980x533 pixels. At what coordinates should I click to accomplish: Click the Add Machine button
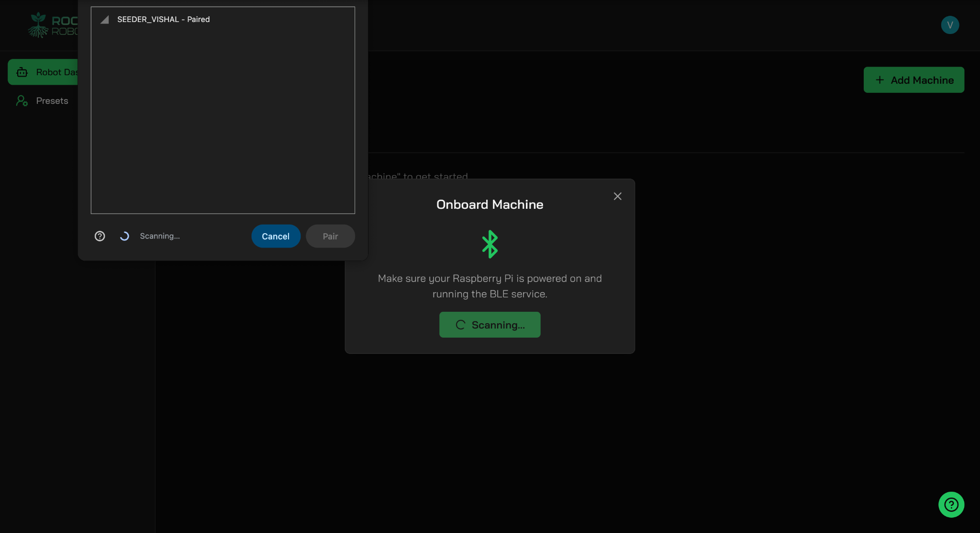pyautogui.click(x=913, y=80)
